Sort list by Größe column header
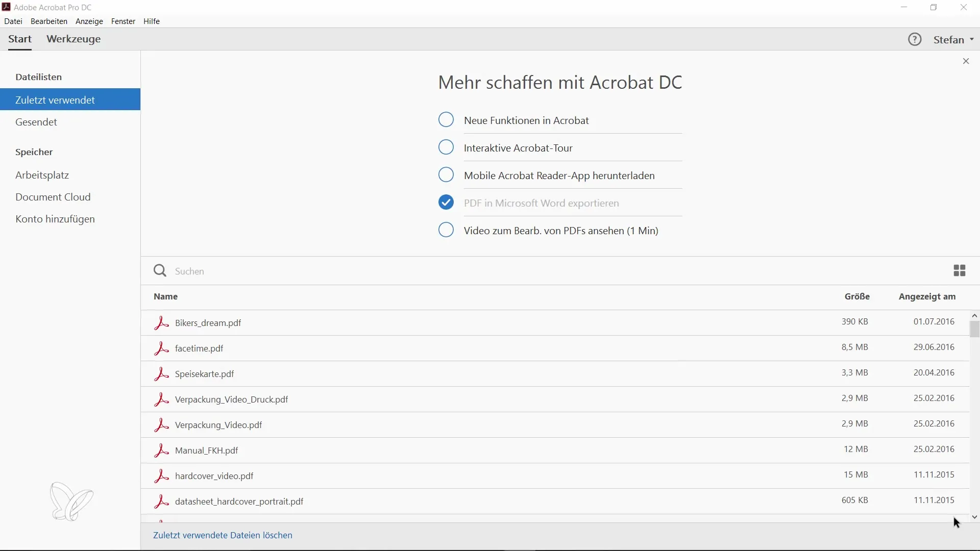Image resolution: width=980 pixels, height=551 pixels. tap(857, 296)
